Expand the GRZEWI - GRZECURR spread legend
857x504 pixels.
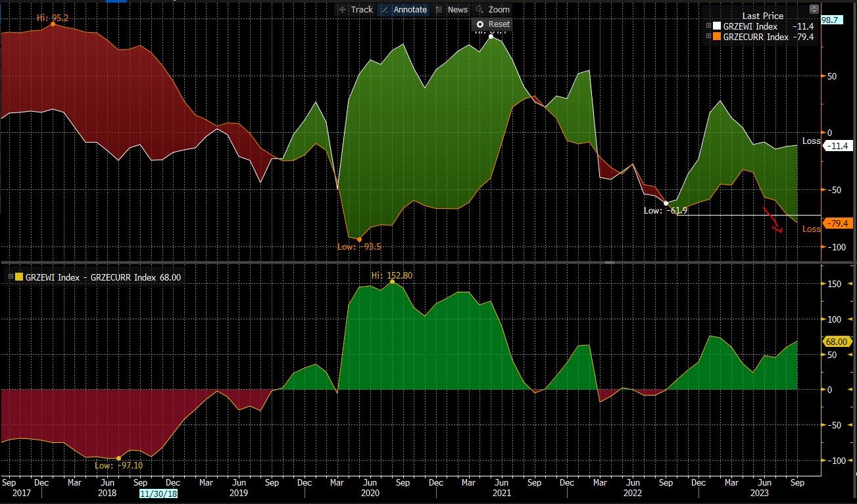pyautogui.click(x=9, y=277)
